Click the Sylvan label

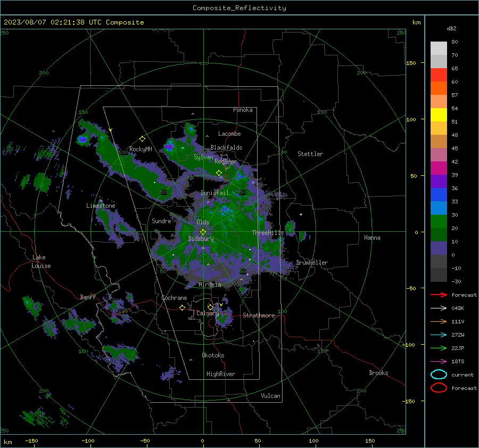[x=203, y=157]
